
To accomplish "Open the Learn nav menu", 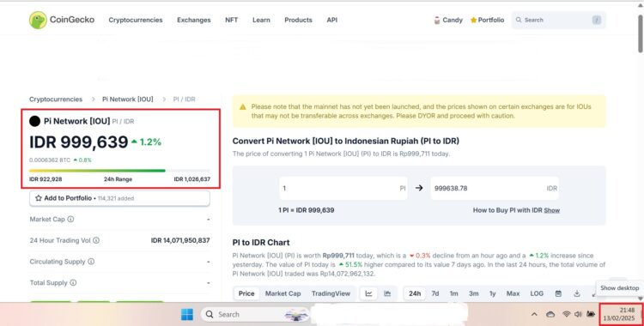I will pyautogui.click(x=261, y=20).
